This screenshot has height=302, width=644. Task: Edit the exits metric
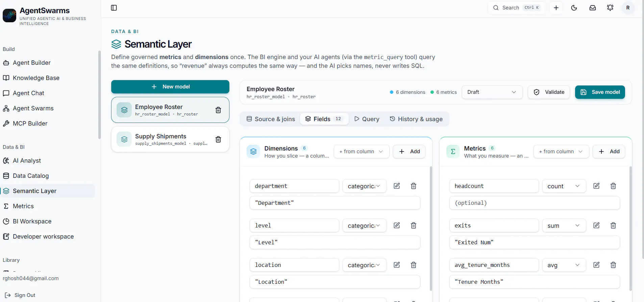(x=596, y=225)
